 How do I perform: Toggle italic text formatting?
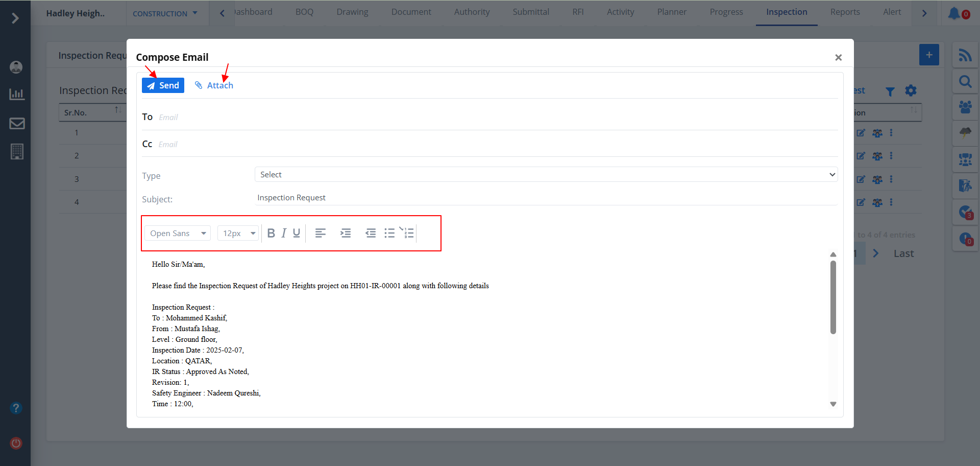[284, 234]
